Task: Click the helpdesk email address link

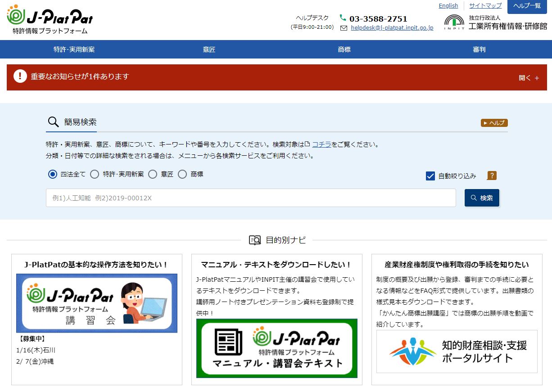Action: pos(392,28)
